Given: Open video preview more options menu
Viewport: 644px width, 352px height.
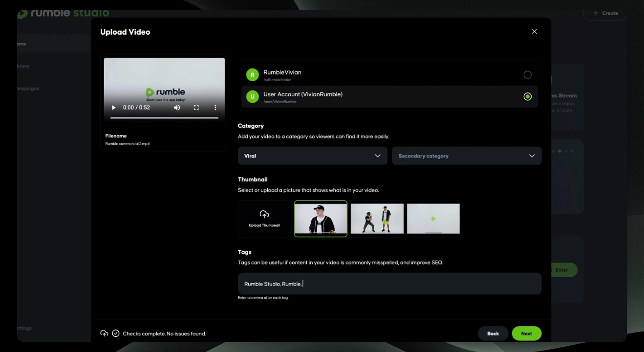Looking at the screenshot, I should tap(215, 108).
